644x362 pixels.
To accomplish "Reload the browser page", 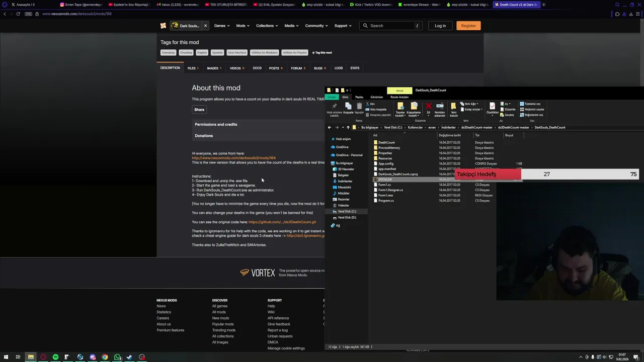I will (18, 14).
